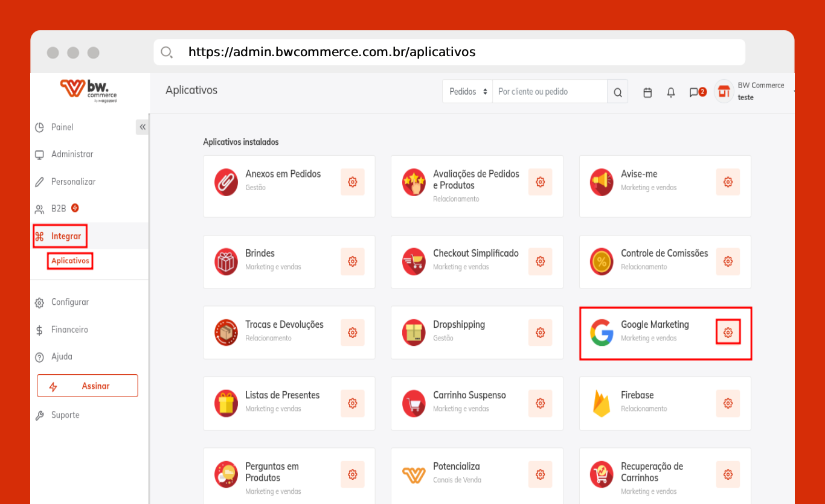
Task: Click the BW Commerce logo
Action: [x=89, y=91]
